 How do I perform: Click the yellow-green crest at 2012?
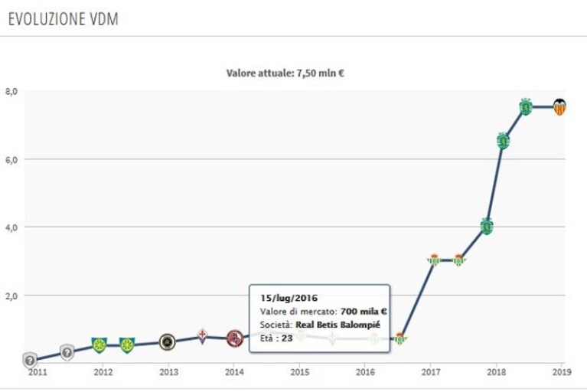(x=99, y=345)
